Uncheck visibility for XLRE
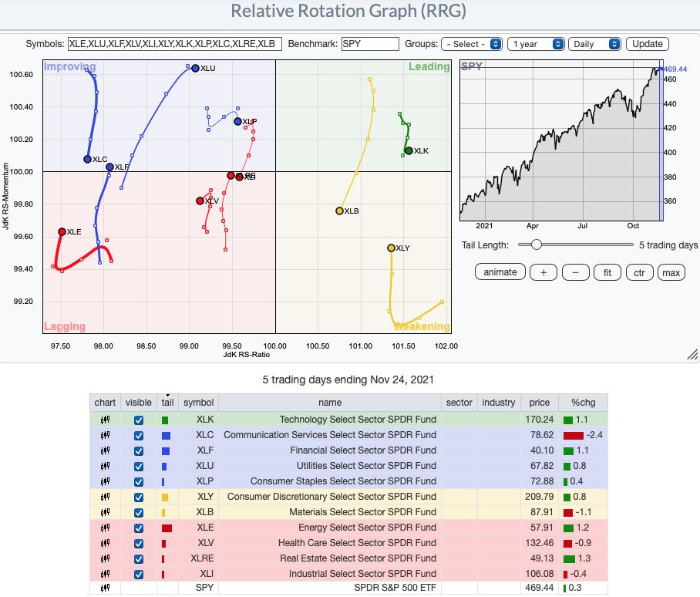 click(x=139, y=559)
